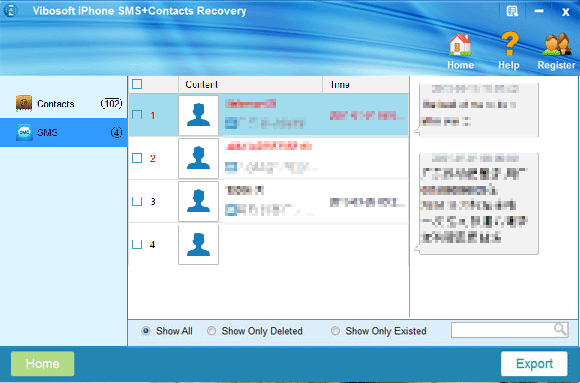This screenshot has width=580, height=383.
Task: Click the Contacts count (102)
Action: click(x=111, y=103)
